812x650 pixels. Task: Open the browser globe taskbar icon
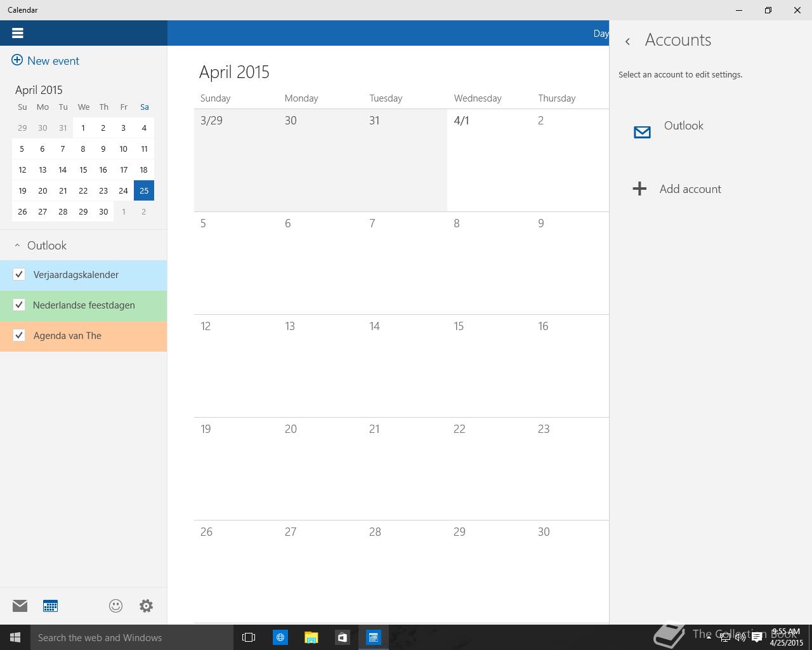(x=280, y=637)
